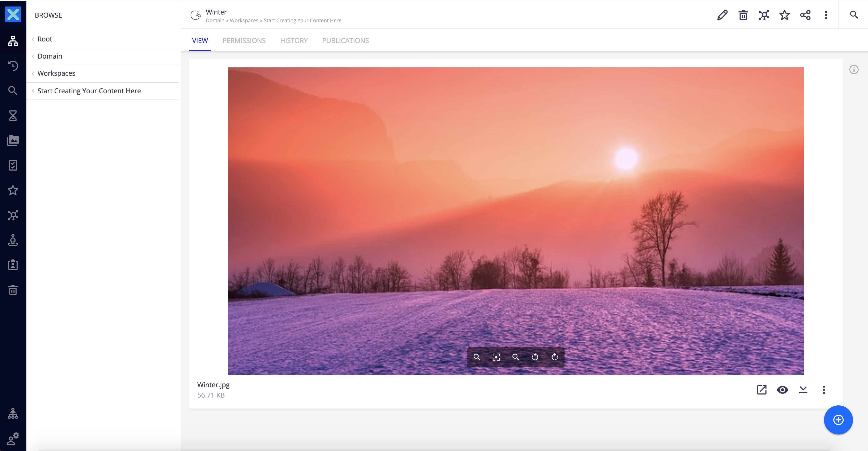Zoom out on image preview

pos(477,357)
